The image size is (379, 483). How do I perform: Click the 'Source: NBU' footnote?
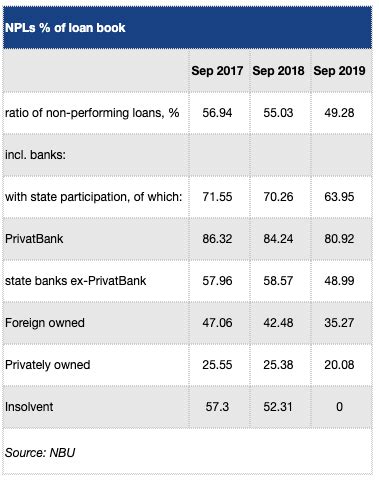tap(40, 453)
